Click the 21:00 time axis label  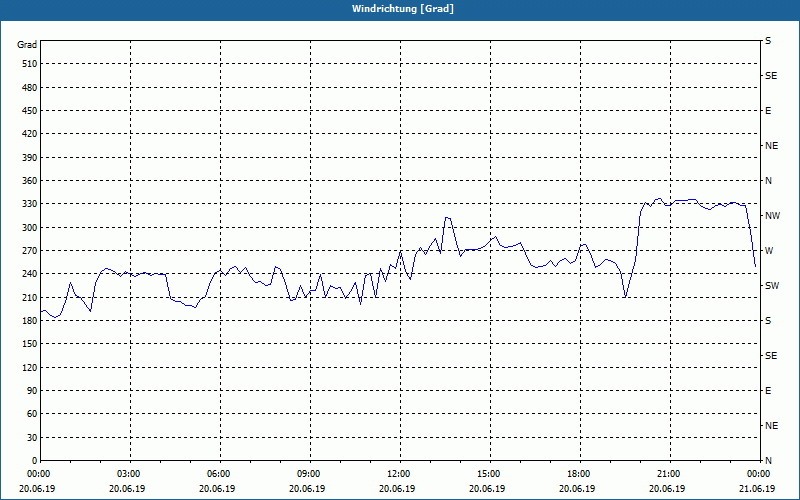pyautogui.click(x=670, y=474)
